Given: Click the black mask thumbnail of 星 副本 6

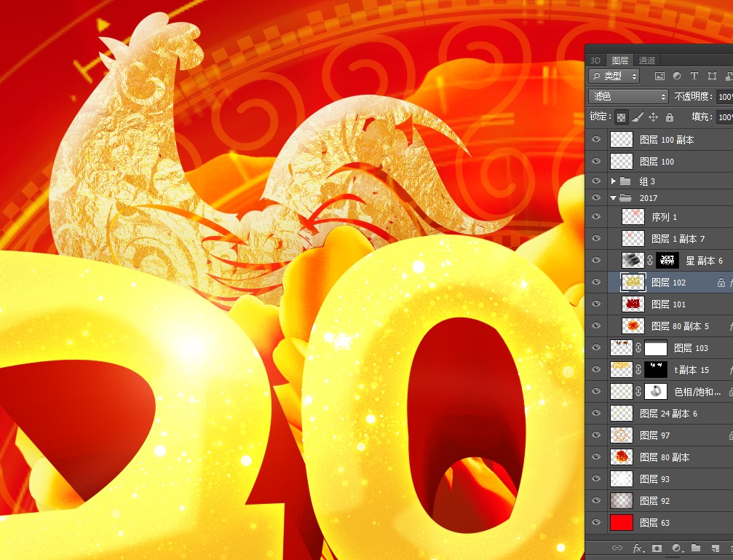Looking at the screenshot, I should (x=667, y=260).
